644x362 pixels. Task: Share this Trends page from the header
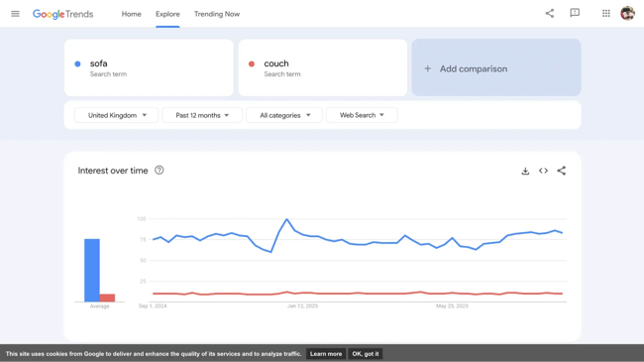tap(550, 14)
